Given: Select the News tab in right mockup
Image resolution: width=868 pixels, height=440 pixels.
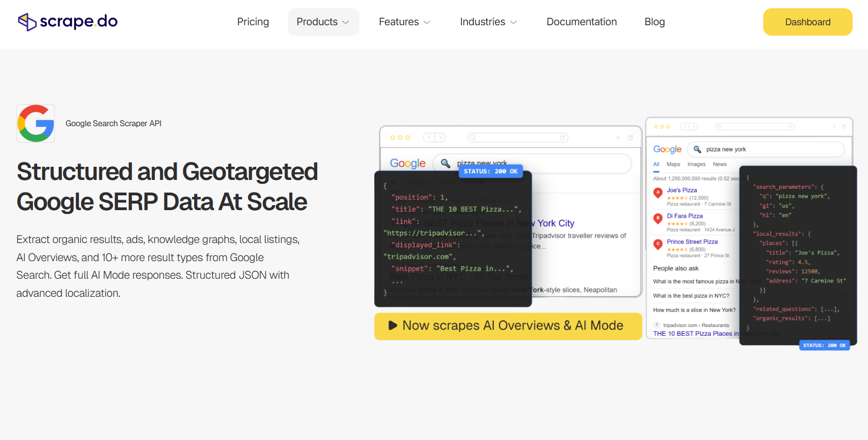Looking at the screenshot, I should pos(720,164).
